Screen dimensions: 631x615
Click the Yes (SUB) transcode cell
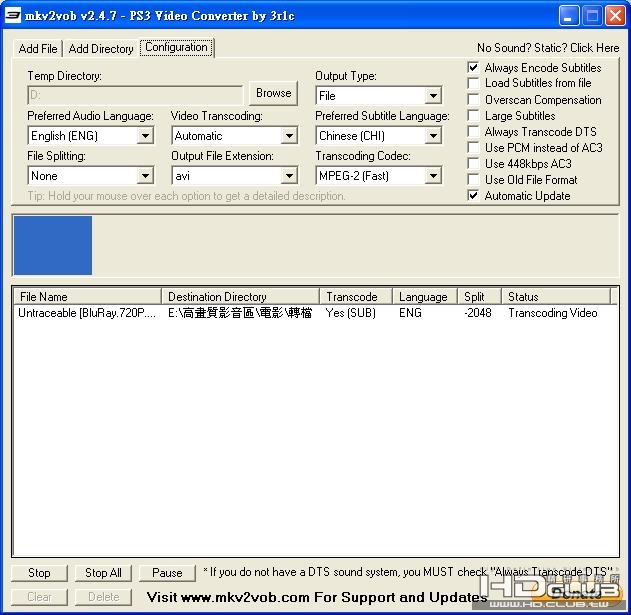click(351, 313)
